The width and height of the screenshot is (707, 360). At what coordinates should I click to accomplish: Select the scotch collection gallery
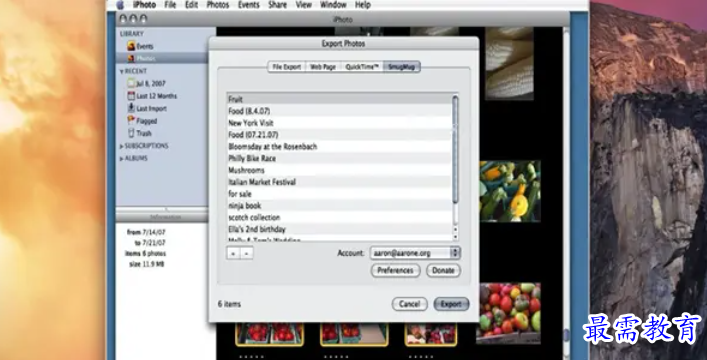tap(339, 217)
